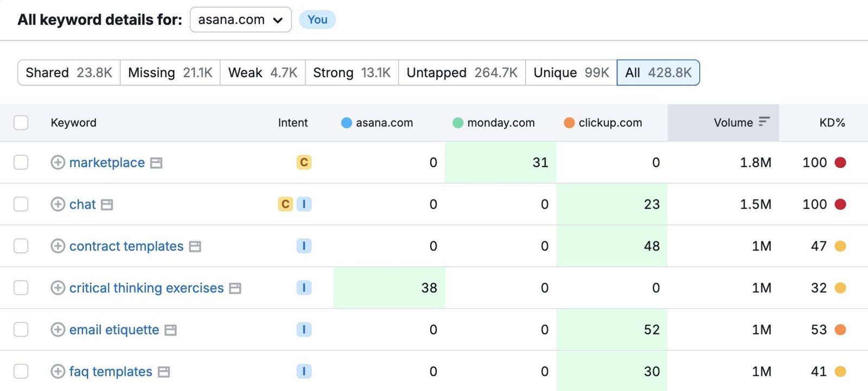Screen dimensions: 868x391
Task: Tick the checkbox for email etiquette row
Action: (x=21, y=330)
